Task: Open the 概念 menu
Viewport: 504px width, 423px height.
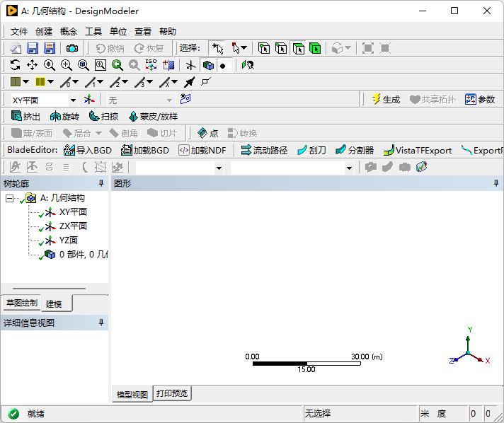Action: point(69,31)
